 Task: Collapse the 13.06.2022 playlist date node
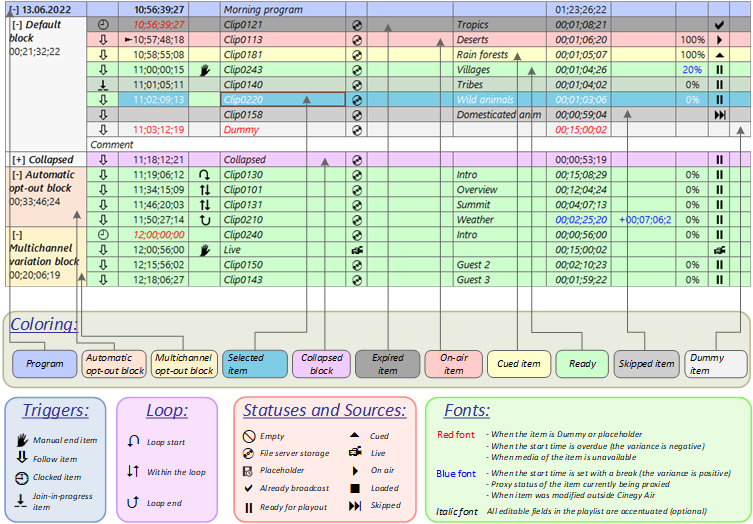[14, 9]
